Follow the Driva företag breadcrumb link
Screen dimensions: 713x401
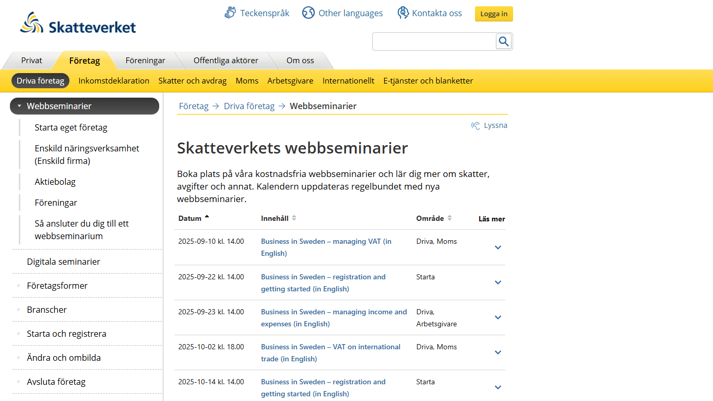click(249, 106)
